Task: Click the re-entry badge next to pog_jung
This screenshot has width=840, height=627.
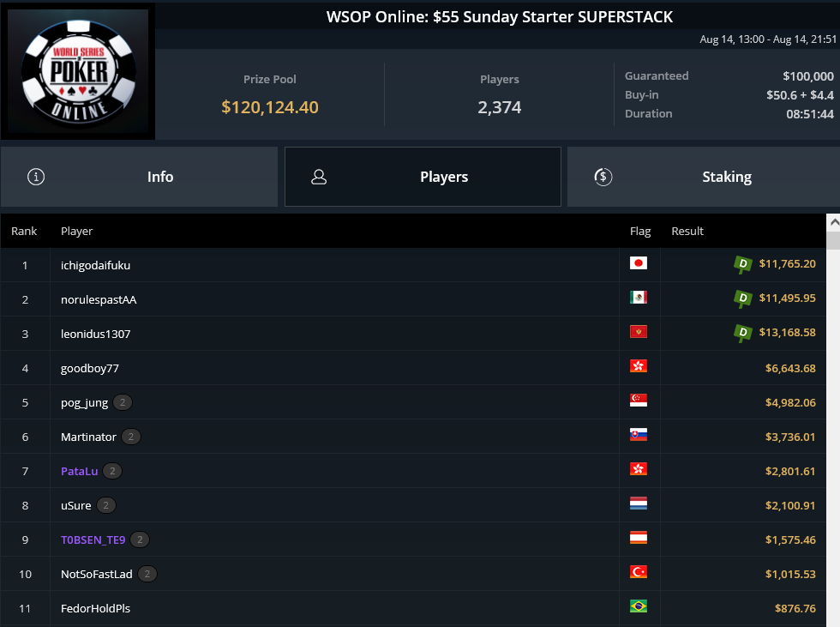Action: (x=123, y=402)
